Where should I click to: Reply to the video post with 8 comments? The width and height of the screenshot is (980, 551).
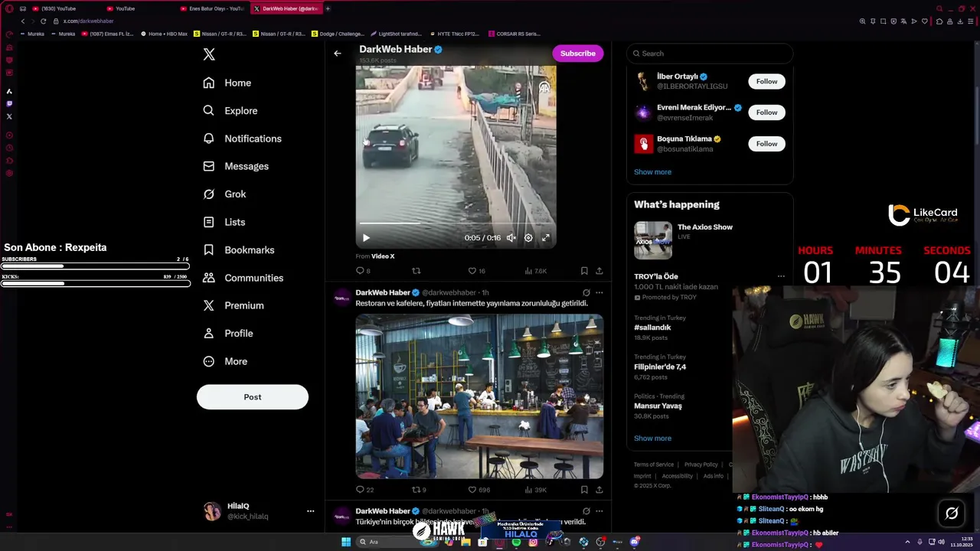coord(363,271)
